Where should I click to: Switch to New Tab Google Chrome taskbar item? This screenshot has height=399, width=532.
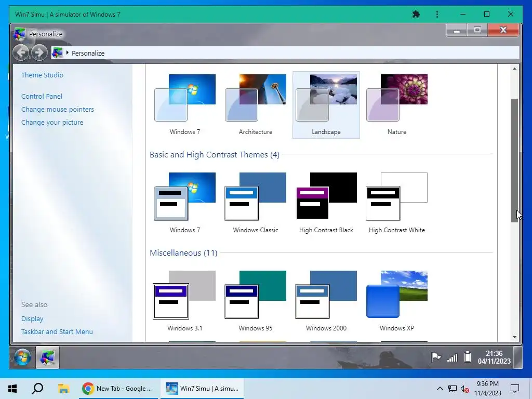coord(118,389)
